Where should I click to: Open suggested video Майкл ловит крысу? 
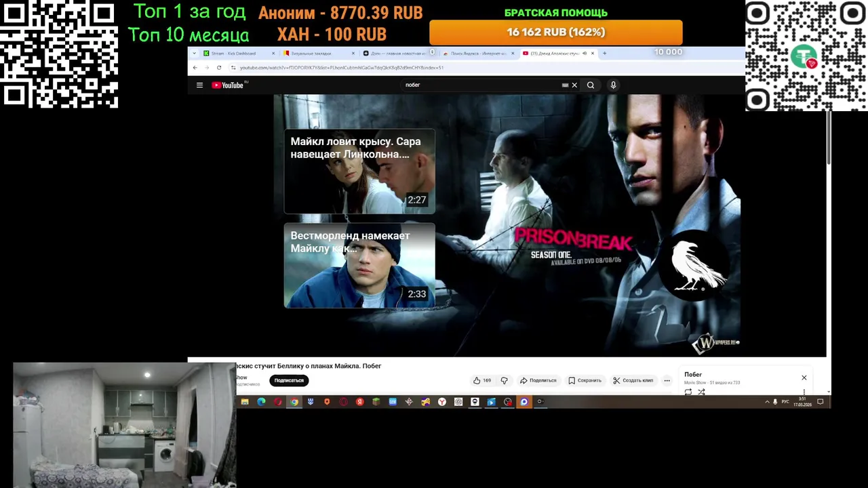359,171
